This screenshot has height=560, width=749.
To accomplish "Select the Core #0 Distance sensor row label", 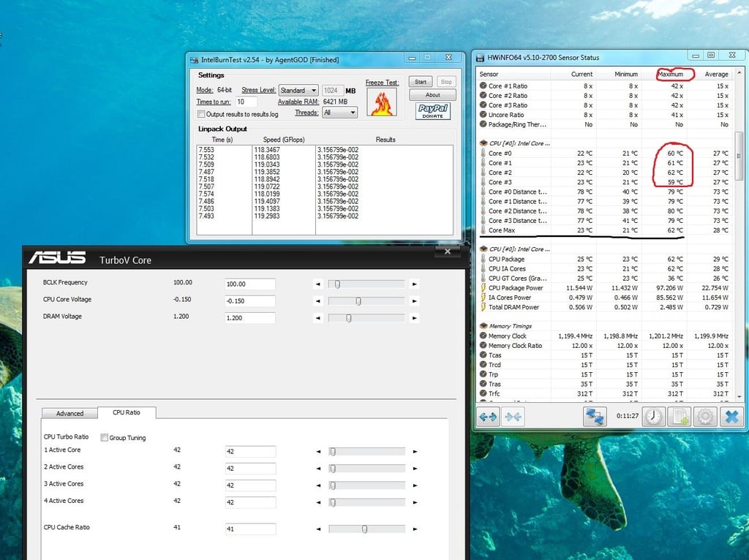I will [x=518, y=192].
